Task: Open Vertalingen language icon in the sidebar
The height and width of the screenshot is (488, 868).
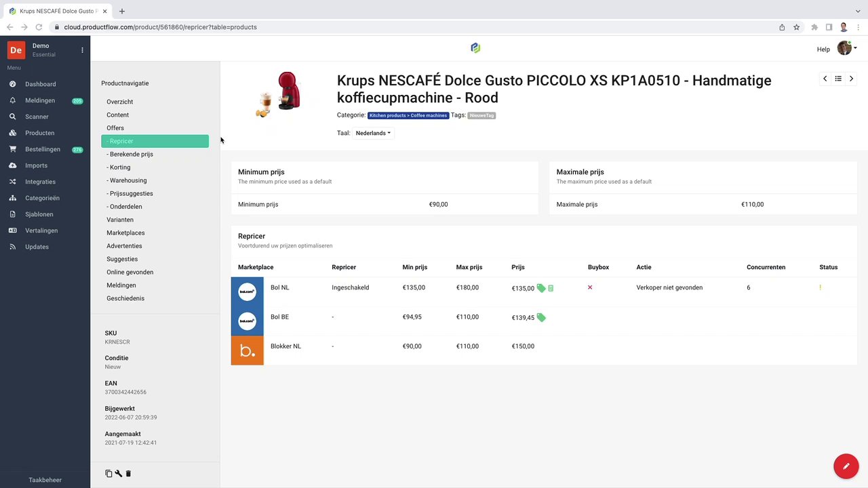Action: click(x=12, y=230)
